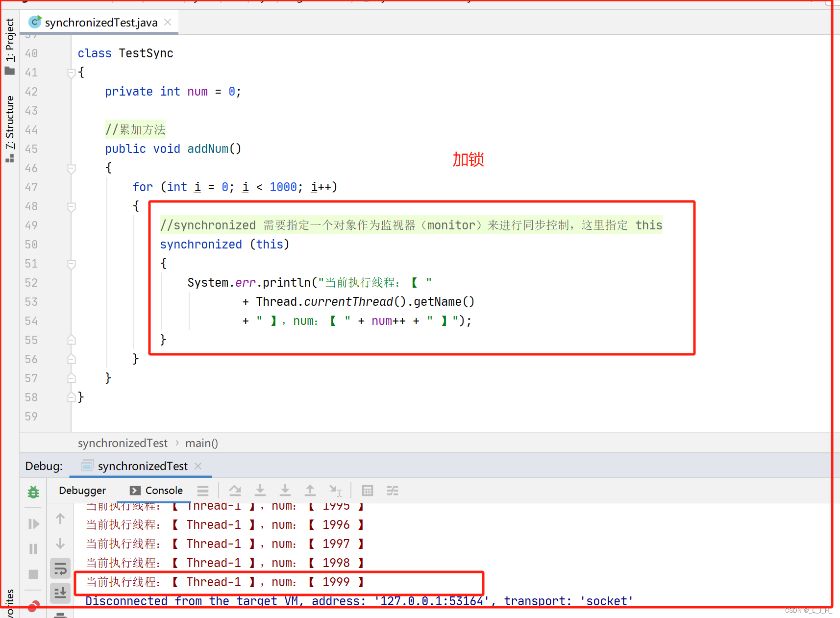Click the Step Over icon
This screenshot has height=618, width=840.
click(235, 491)
